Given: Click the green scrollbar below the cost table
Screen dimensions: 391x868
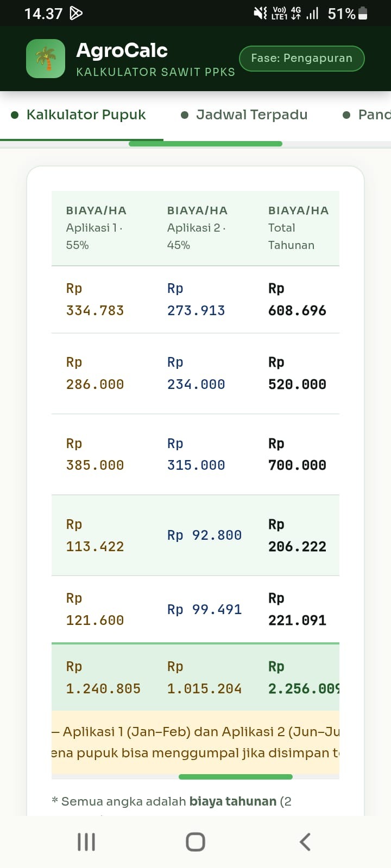Looking at the screenshot, I should click(x=236, y=777).
